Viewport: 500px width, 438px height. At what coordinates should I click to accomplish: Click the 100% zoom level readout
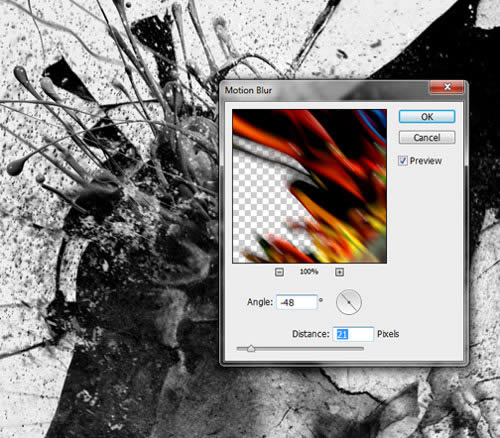309,272
